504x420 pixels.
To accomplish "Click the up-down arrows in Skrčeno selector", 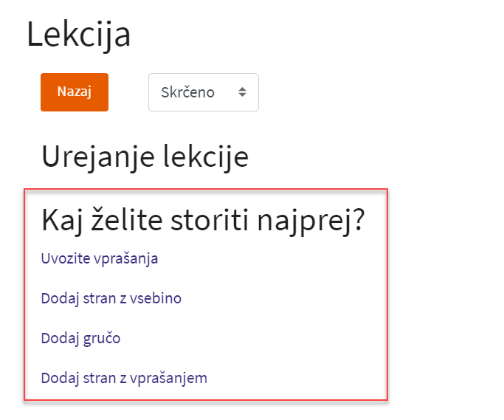I will point(242,92).
